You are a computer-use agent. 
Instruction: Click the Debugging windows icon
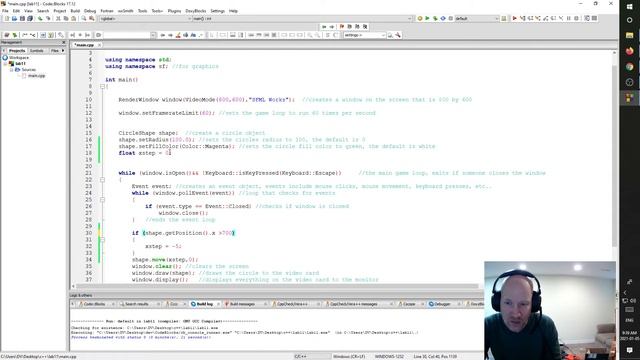[587, 18]
